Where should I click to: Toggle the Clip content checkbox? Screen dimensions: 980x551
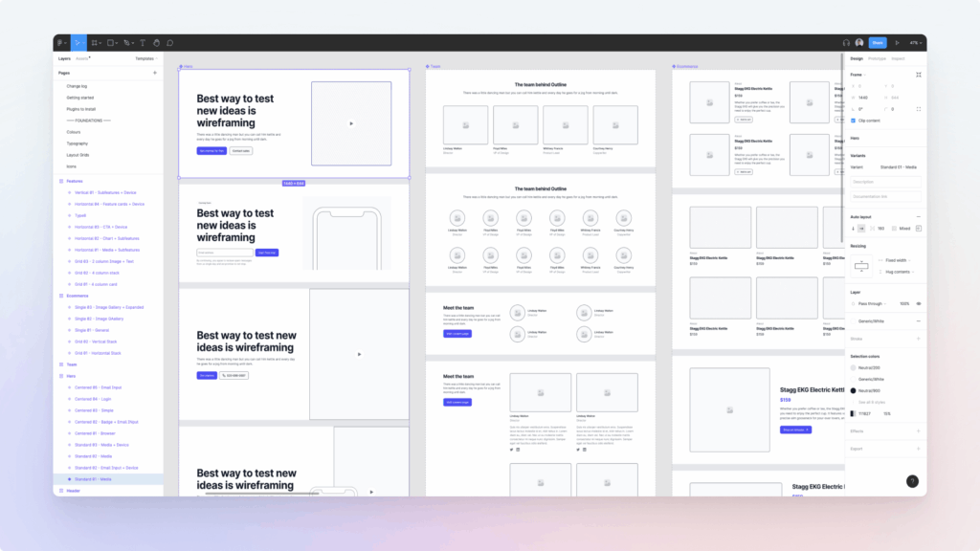pyautogui.click(x=853, y=121)
